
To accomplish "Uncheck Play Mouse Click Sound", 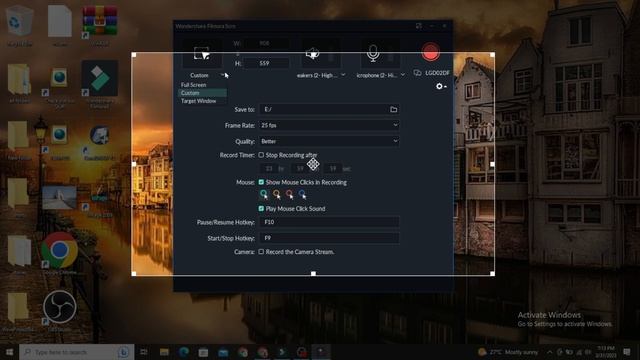I will click(261, 209).
